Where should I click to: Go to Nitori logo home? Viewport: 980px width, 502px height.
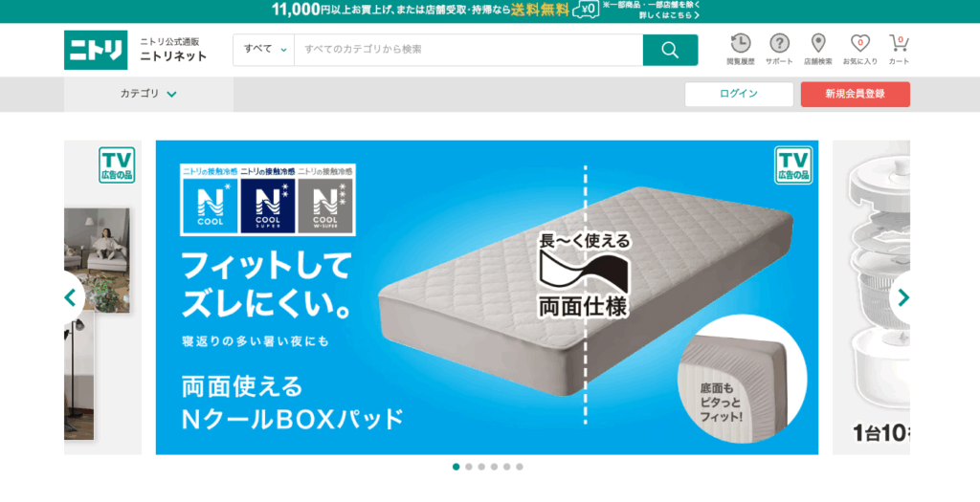coord(96,50)
